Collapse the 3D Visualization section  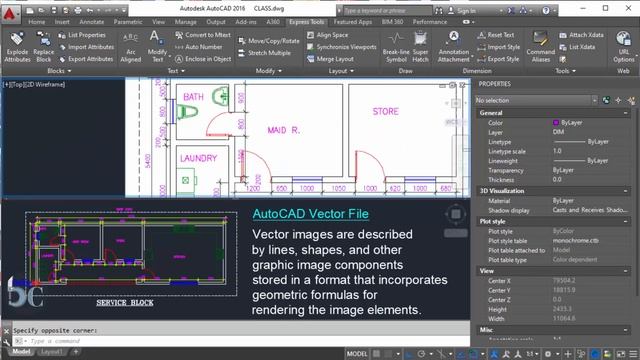click(626, 191)
